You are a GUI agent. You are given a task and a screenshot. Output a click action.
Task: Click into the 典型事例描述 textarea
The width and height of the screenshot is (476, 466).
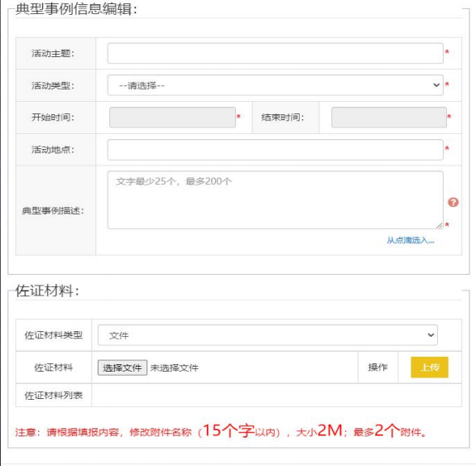[x=275, y=199]
